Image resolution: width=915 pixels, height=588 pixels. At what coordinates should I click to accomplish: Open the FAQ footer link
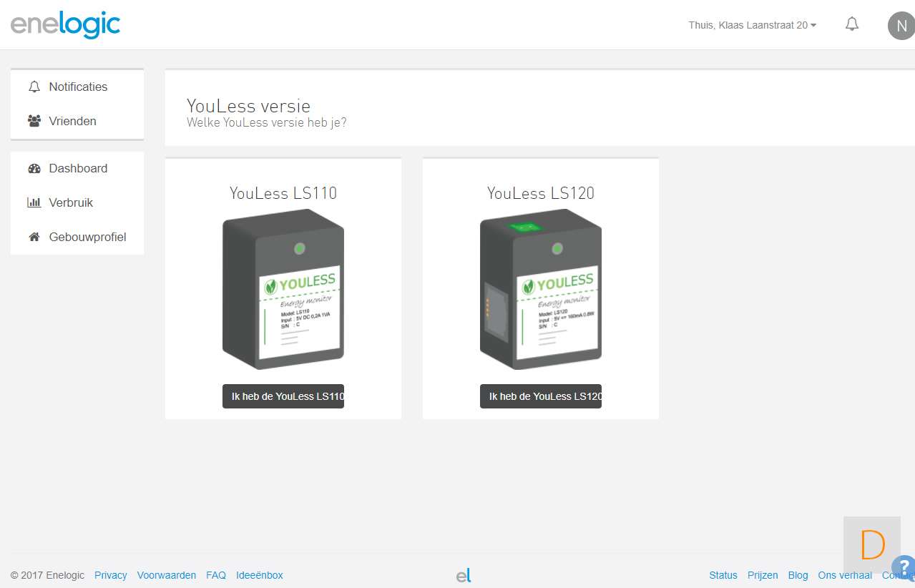pyautogui.click(x=216, y=575)
